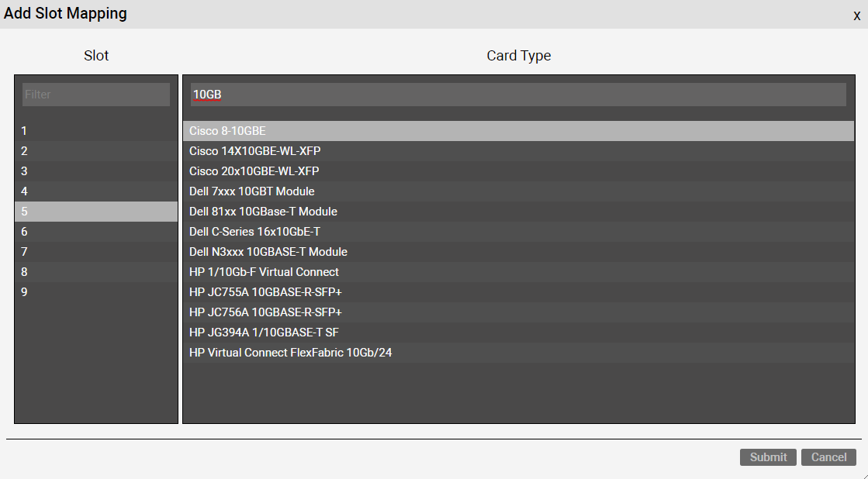Screen dimensions: 868x479
Task: Pick HP JC756A 10GBASE-R-SFP+ card
Action: click(x=518, y=312)
